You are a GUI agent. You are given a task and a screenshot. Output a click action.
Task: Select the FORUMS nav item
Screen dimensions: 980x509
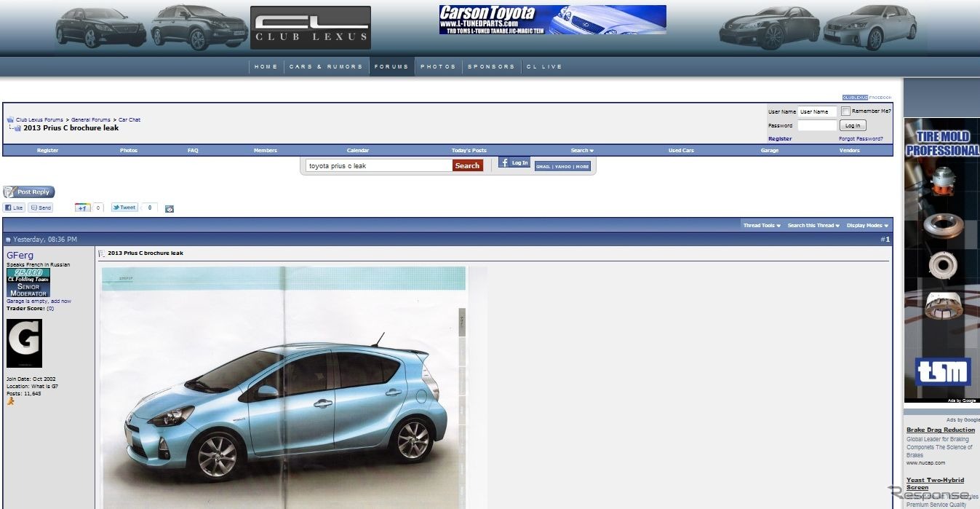point(391,66)
